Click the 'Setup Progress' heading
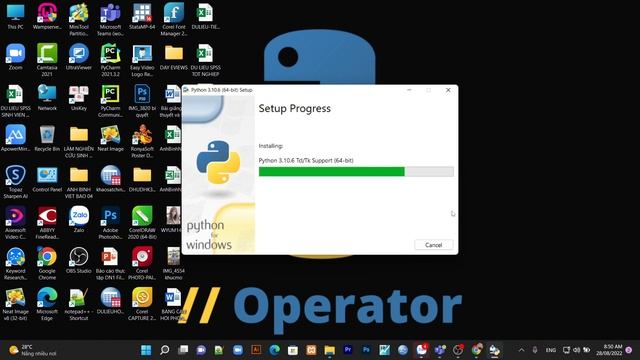The width and height of the screenshot is (640, 360). click(295, 109)
